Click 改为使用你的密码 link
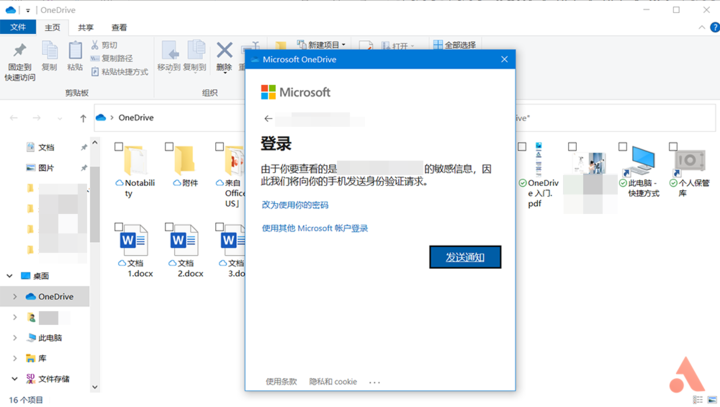Image resolution: width=720 pixels, height=407 pixels. click(295, 205)
